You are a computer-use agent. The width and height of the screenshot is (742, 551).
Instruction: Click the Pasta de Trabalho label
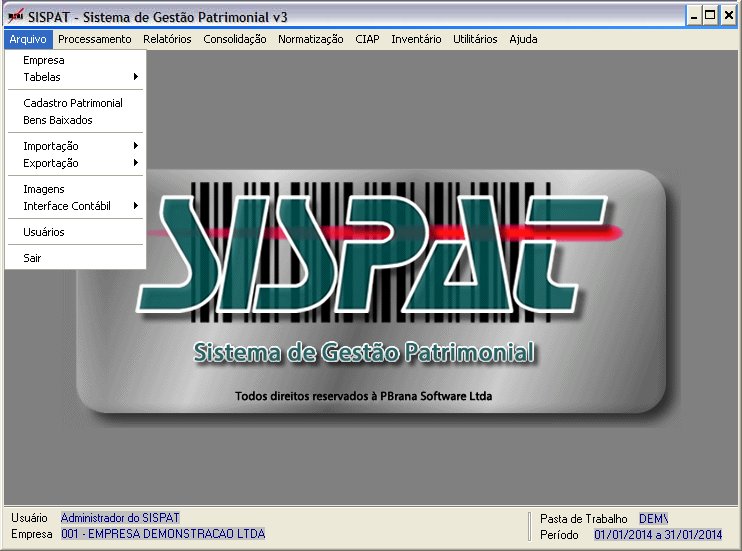(x=583, y=519)
